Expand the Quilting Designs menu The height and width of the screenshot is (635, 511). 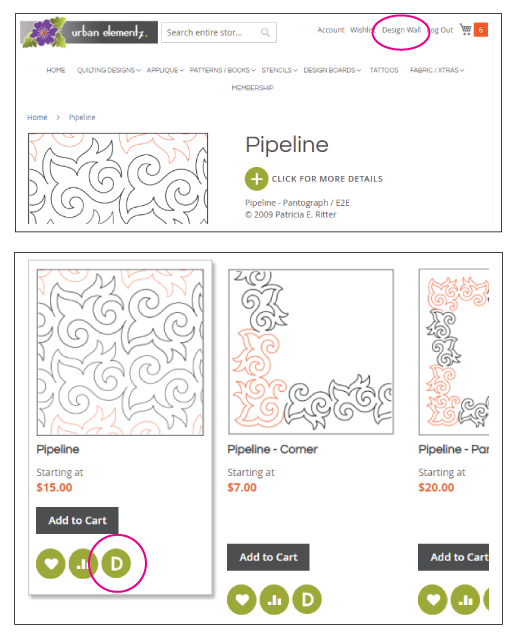109,70
